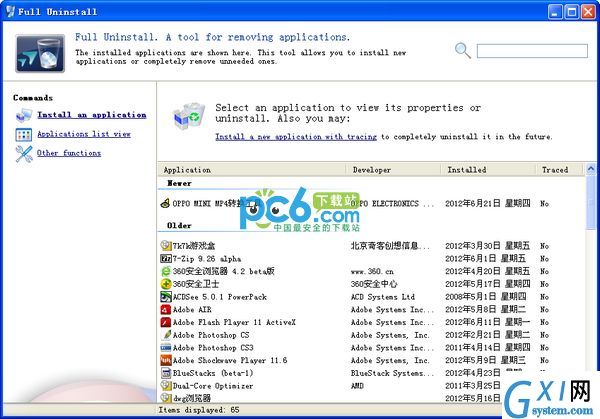Click the title bar app icon
The height and width of the screenshot is (419, 600).
click(x=10, y=11)
